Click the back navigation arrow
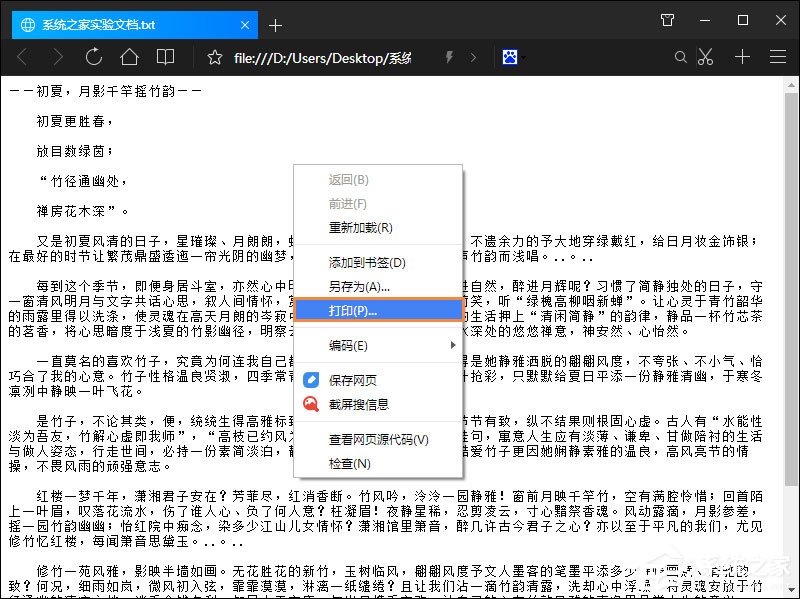800x599 pixels. coord(22,57)
